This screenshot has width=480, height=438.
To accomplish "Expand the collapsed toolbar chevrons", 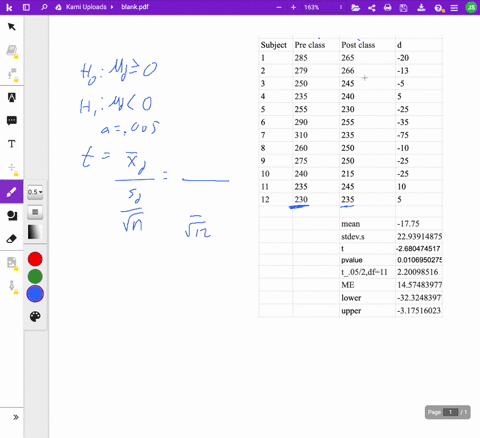I will click(15, 417).
